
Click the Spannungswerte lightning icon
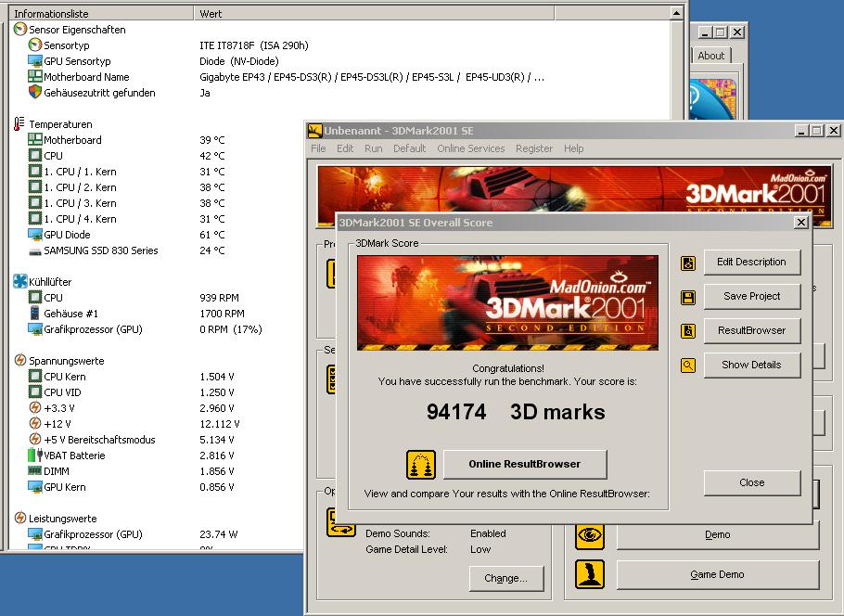(x=19, y=360)
